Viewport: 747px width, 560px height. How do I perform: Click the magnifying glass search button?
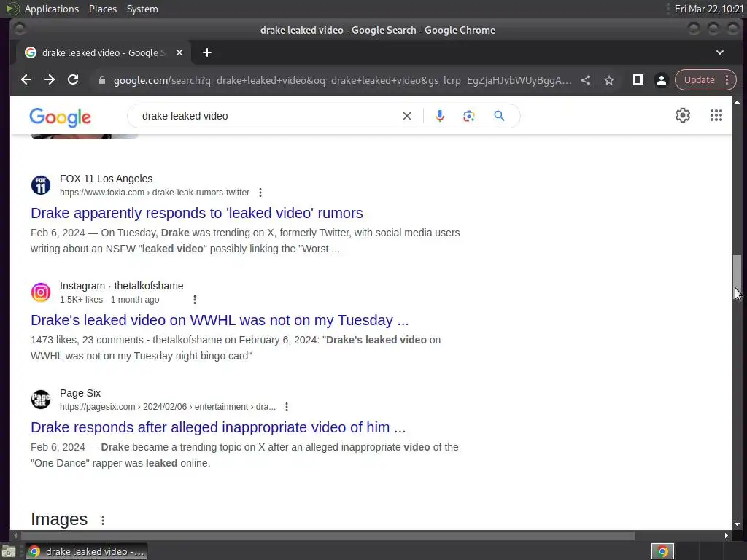pyautogui.click(x=499, y=116)
